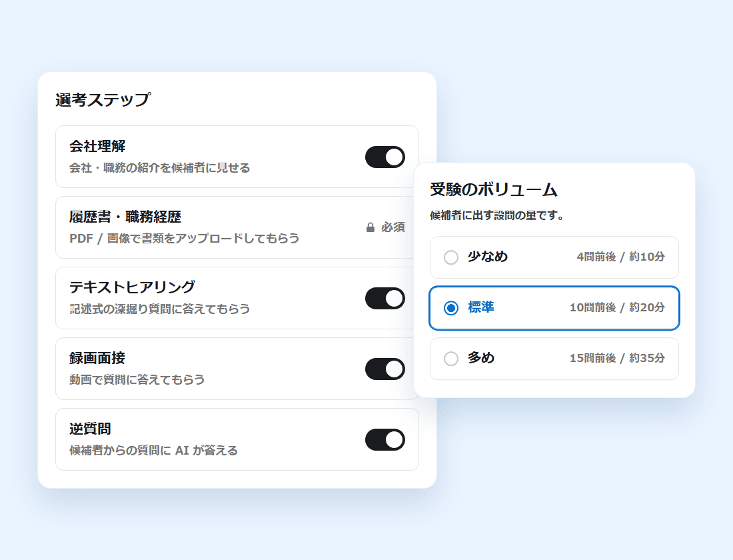Image resolution: width=733 pixels, height=560 pixels.
Task: Click the PDF / 画像で書類をアップロード description
Action: (184, 238)
